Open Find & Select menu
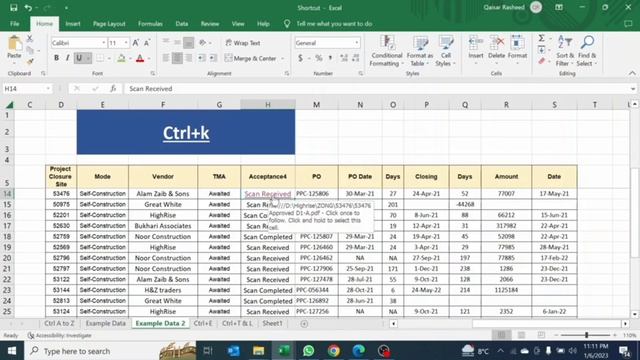 point(587,51)
